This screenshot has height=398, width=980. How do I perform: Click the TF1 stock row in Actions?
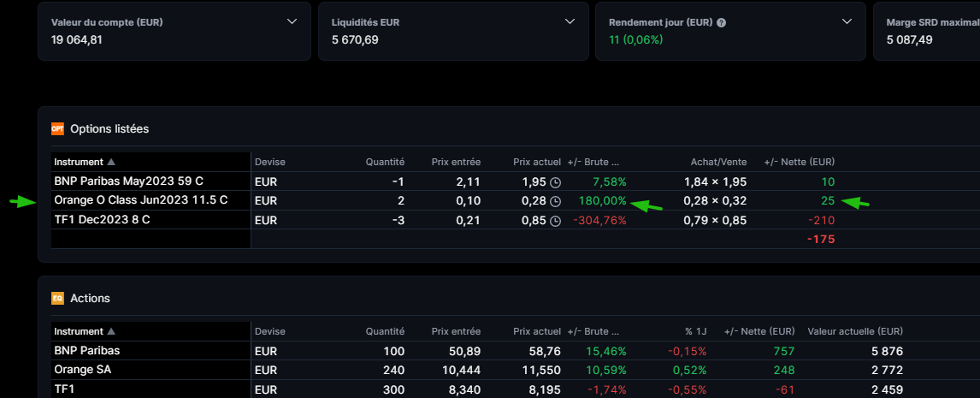tap(65, 389)
